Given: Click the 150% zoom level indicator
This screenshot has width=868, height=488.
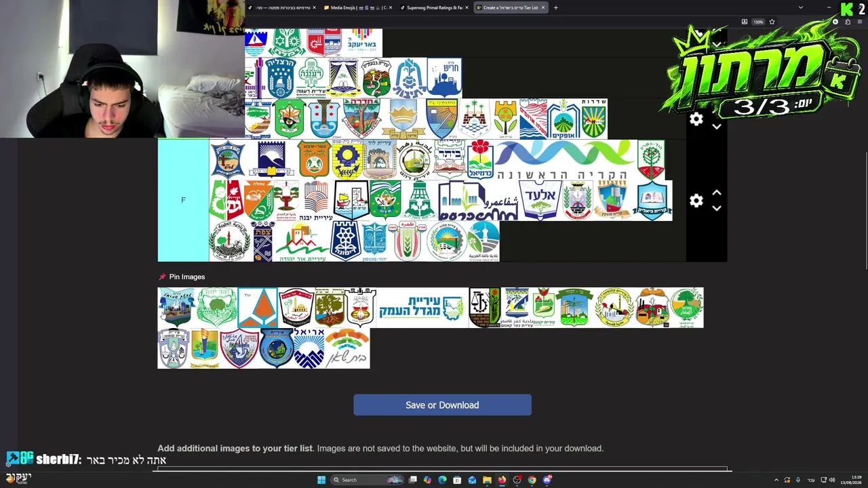Looking at the screenshot, I should tap(758, 22).
